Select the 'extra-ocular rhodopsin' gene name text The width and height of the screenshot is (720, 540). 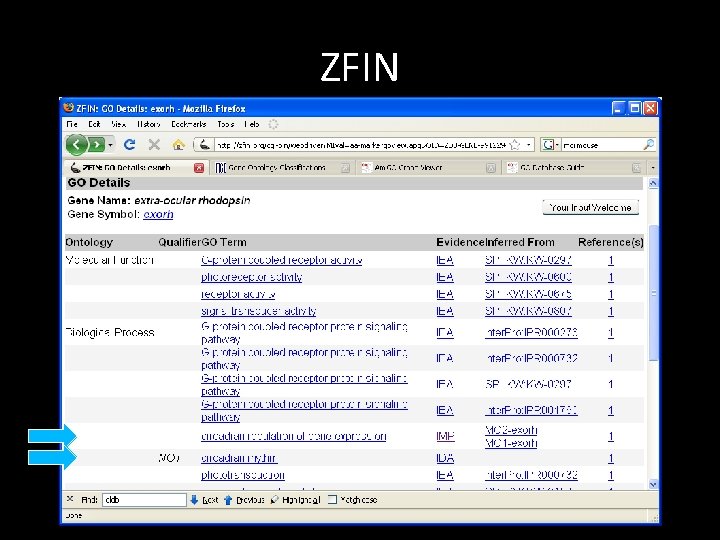pos(192,200)
